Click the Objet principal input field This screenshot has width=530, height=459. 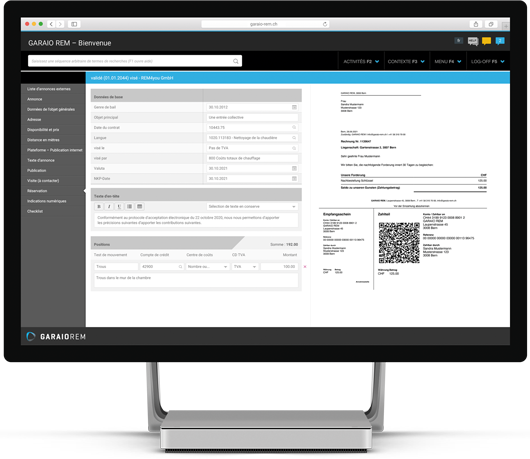point(252,117)
